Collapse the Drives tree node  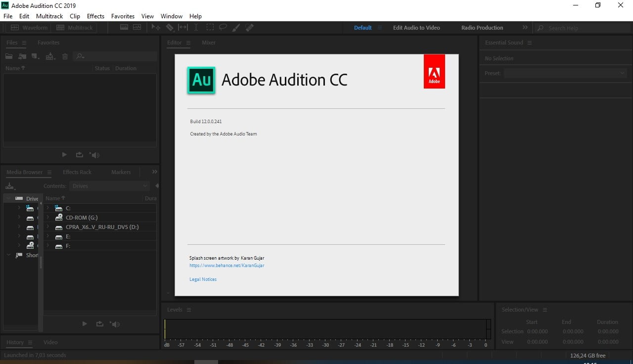(8, 198)
